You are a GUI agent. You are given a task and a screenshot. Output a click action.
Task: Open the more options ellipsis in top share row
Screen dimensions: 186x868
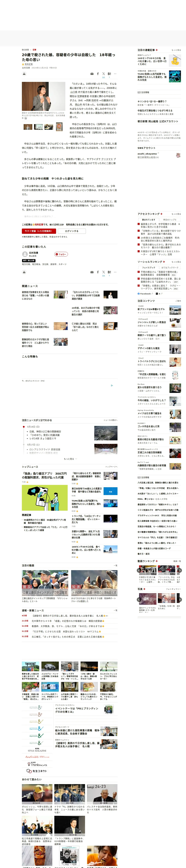pyautogui.click(x=115, y=74)
